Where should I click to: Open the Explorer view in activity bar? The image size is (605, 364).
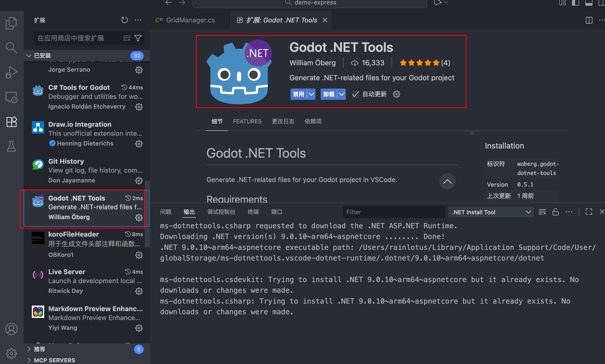pos(11,23)
